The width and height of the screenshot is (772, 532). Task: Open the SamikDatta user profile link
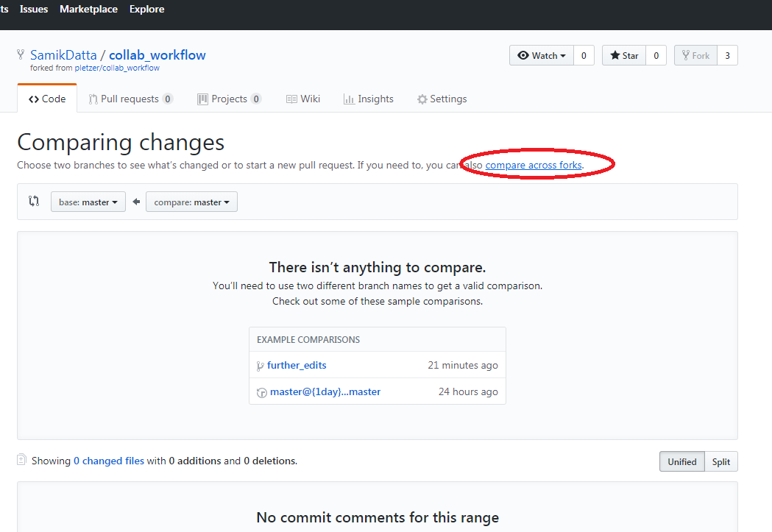[63, 55]
